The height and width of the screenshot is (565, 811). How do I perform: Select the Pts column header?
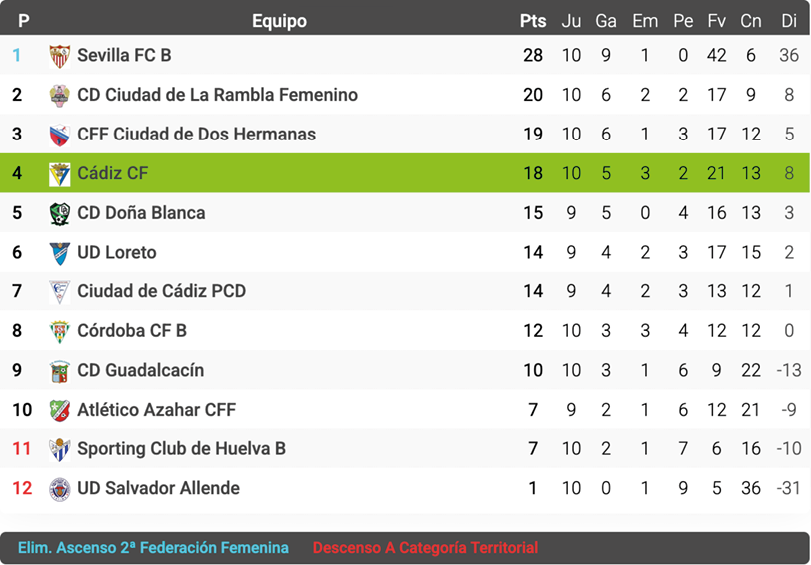[x=533, y=21]
